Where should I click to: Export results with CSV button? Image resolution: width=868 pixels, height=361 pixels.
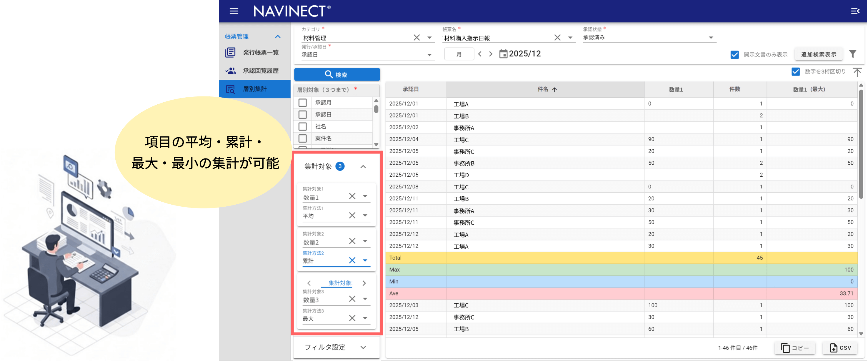pos(840,348)
